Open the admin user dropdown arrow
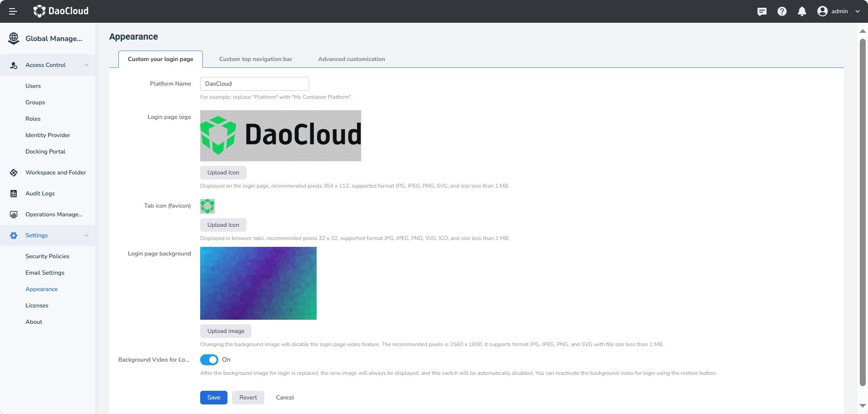868x414 pixels. tap(858, 11)
